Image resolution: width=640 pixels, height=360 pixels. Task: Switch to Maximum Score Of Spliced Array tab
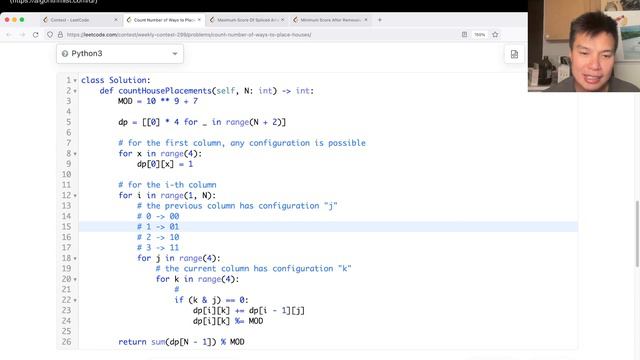coord(247,20)
